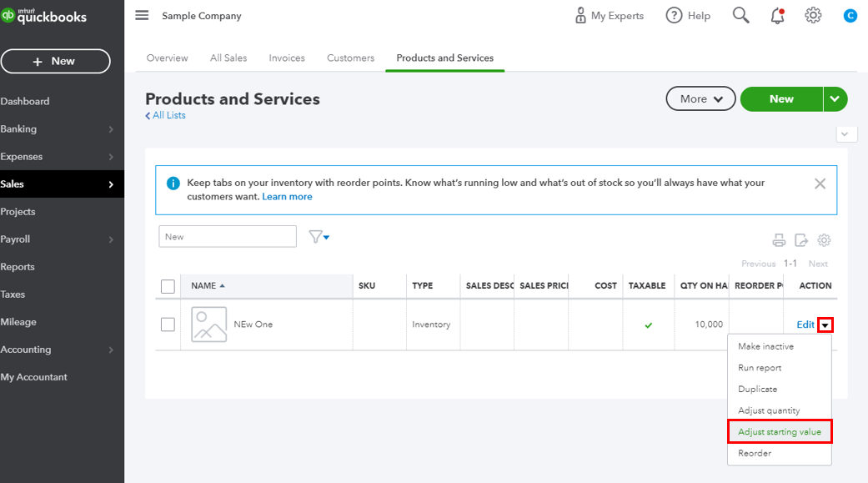868x483 pixels.
Task: Open the settings gear in top bar
Action: pyautogui.click(x=813, y=16)
